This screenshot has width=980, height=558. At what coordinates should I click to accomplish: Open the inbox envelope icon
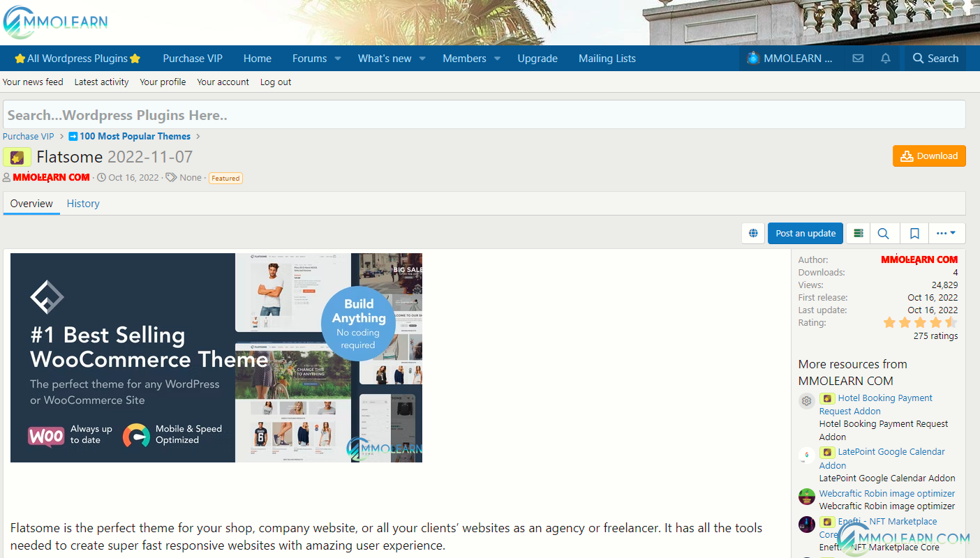pyautogui.click(x=858, y=59)
